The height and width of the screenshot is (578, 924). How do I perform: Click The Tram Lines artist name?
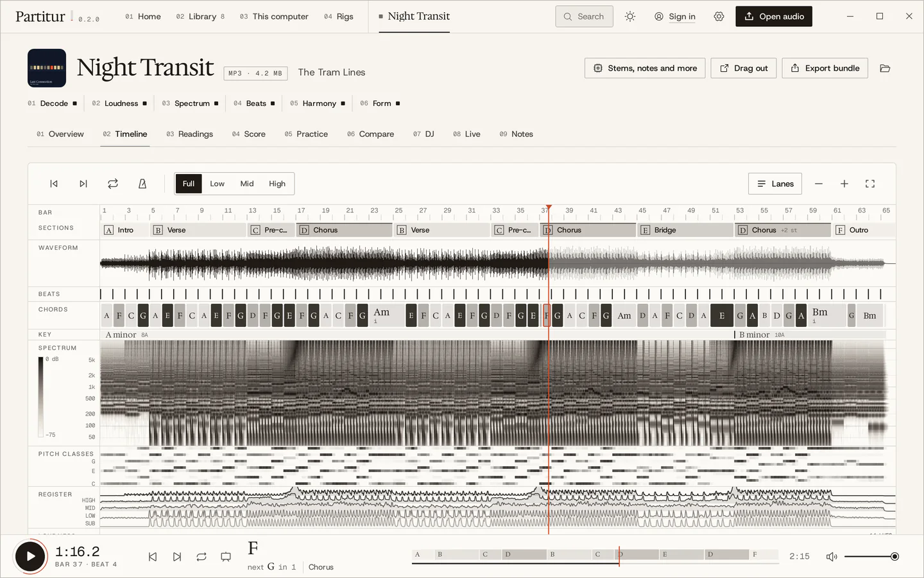point(332,73)
